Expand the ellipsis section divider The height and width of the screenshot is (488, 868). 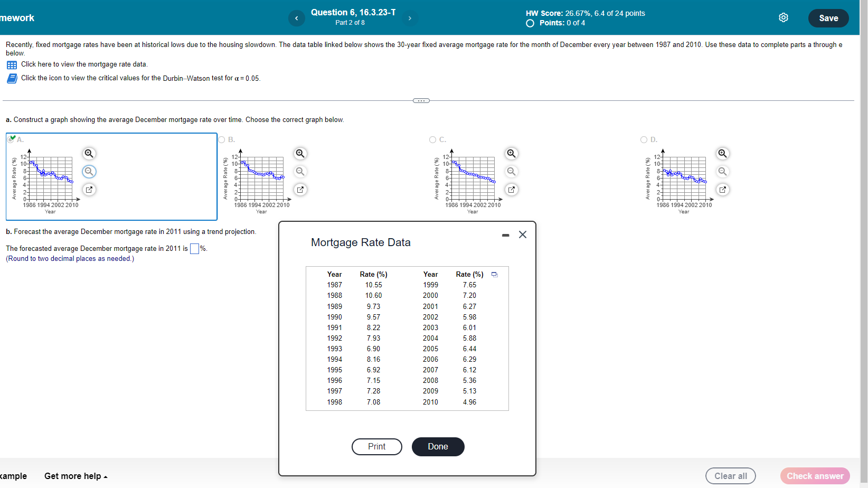(421, 100)
